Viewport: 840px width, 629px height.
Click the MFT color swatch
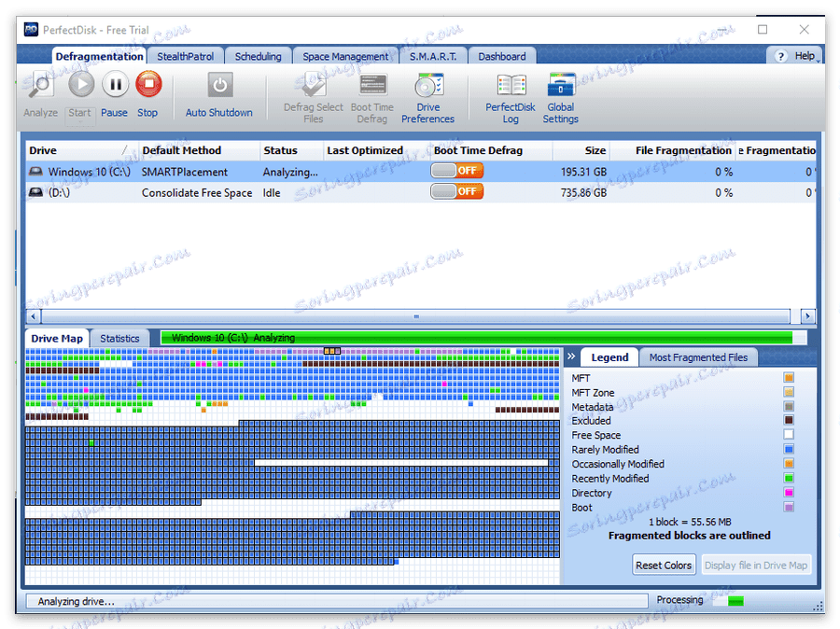tap(789, 378)
